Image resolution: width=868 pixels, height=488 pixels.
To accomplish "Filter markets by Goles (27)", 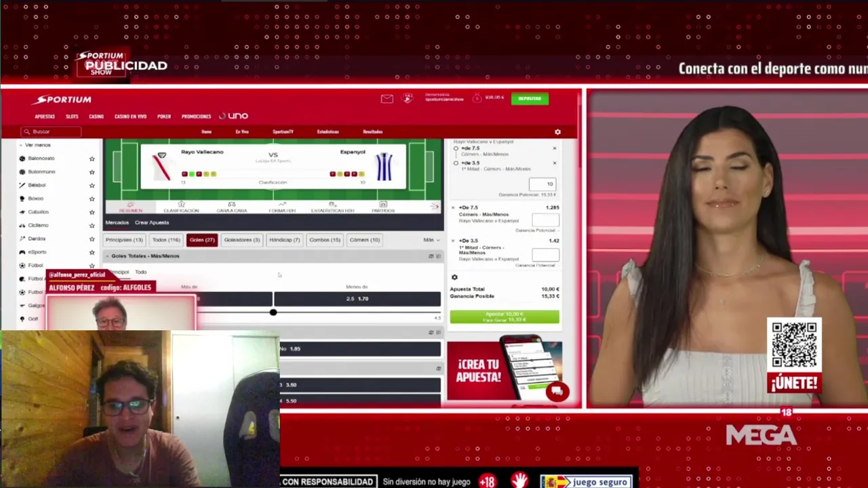I will [202, 240].
